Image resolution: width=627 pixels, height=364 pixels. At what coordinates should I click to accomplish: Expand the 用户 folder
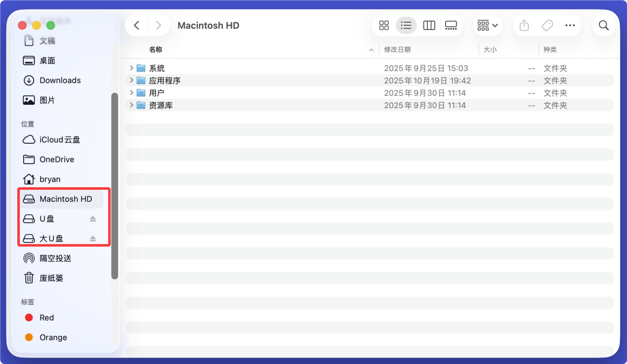[x=131, y=93]
